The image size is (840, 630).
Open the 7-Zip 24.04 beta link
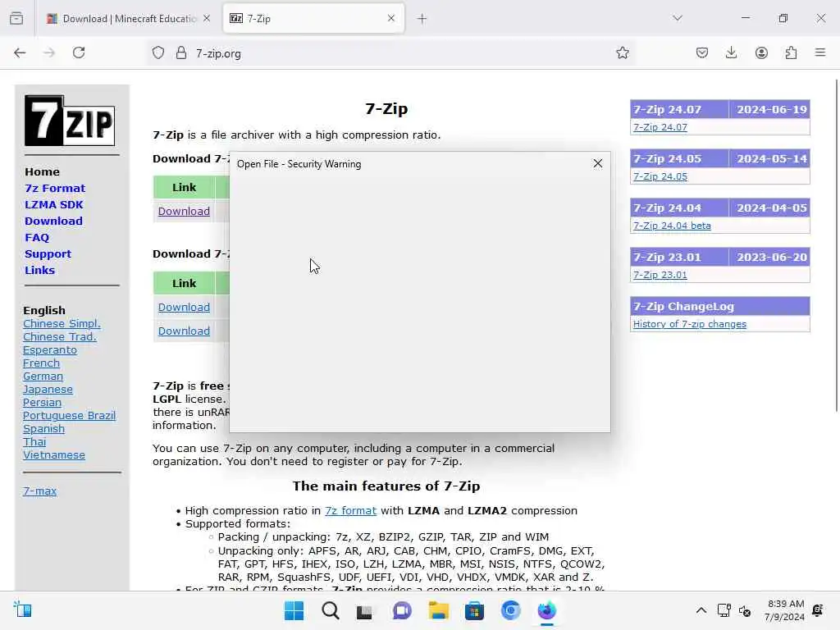[672, 226]
